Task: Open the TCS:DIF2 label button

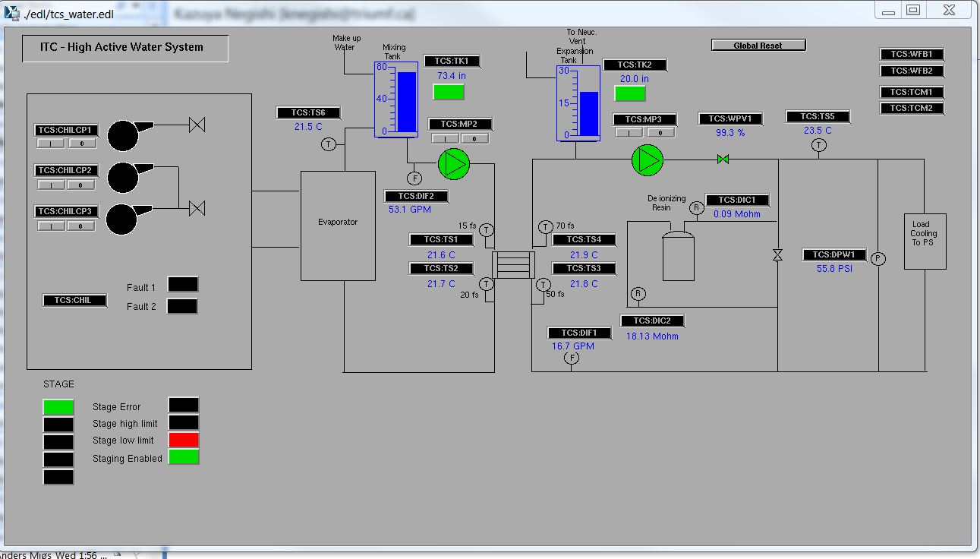Action: 416,197
